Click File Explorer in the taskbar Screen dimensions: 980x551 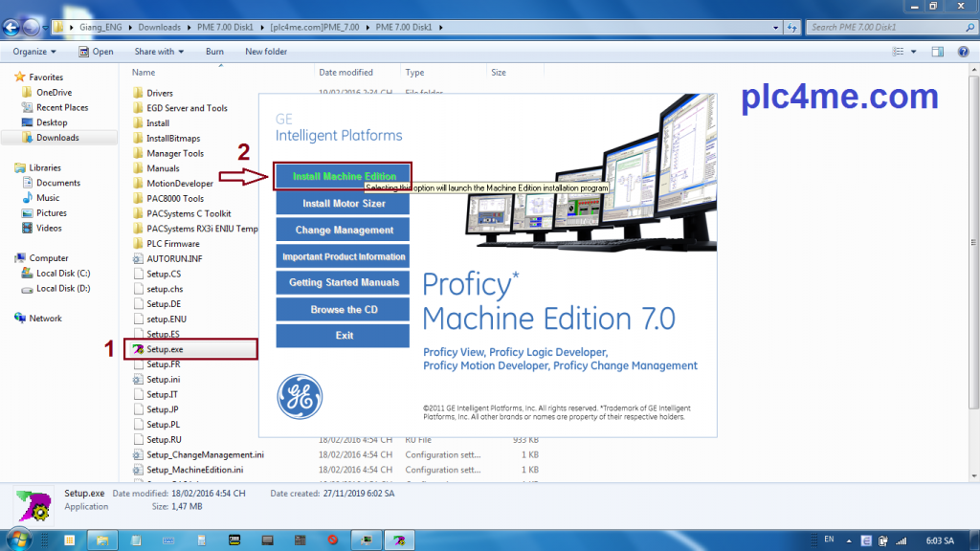click(102, 540)
